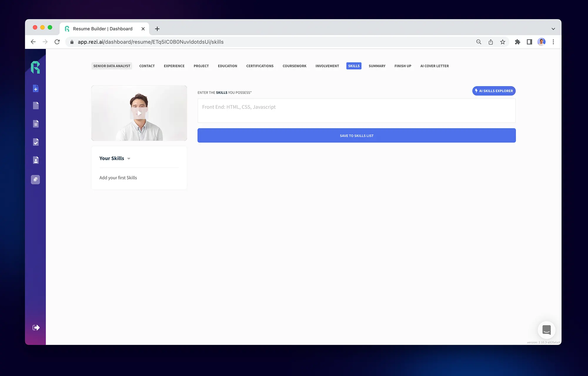Select the Senior Data Analyst resume label
Screen dimensions: 588x376
click(112, 66)
